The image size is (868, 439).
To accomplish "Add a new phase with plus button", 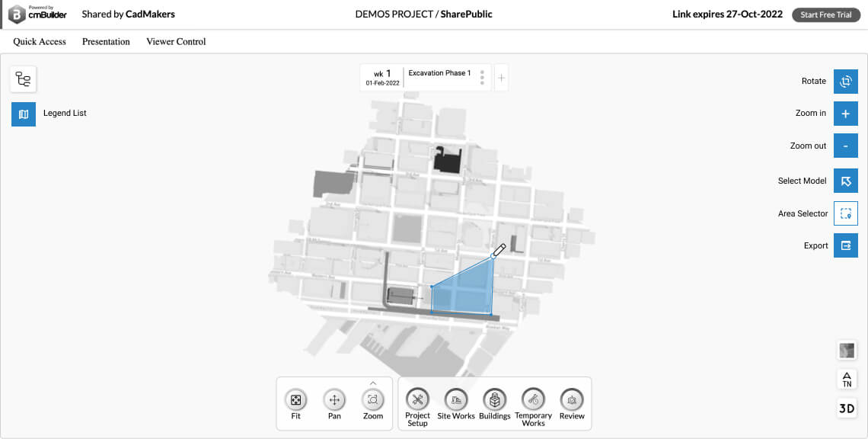I will [501, 78].
